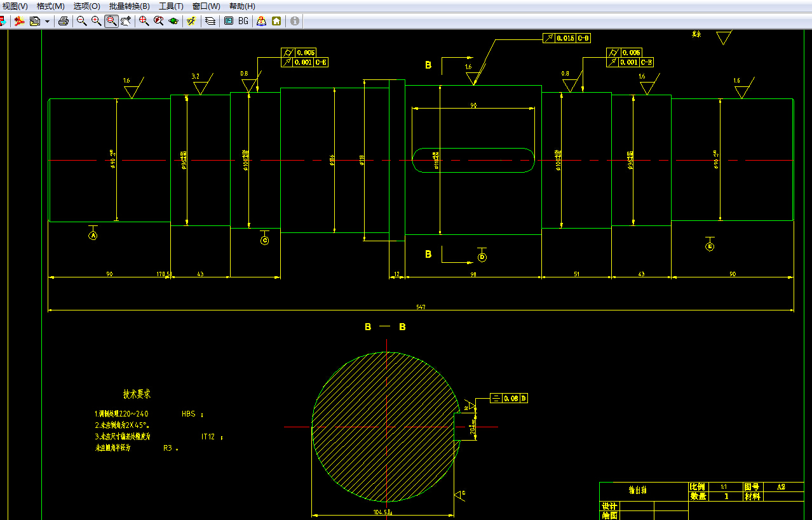Image resolution: width=812 pixels, height=520 pixels.
Task: Click the 设计 cell in the title block
Action: pyautogui.click(x=609, y=507)
